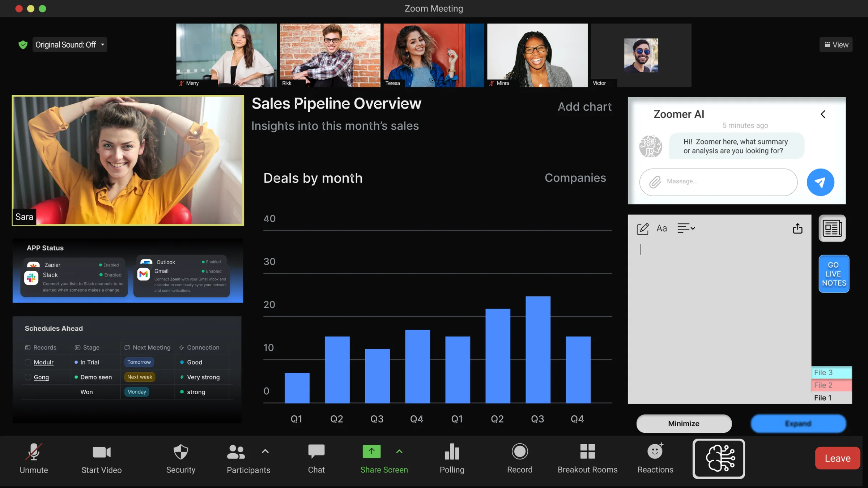The width and height of the screenshot is (868, 488).
Task: Open the Modulr record link
Action: (x=43, y=362)
